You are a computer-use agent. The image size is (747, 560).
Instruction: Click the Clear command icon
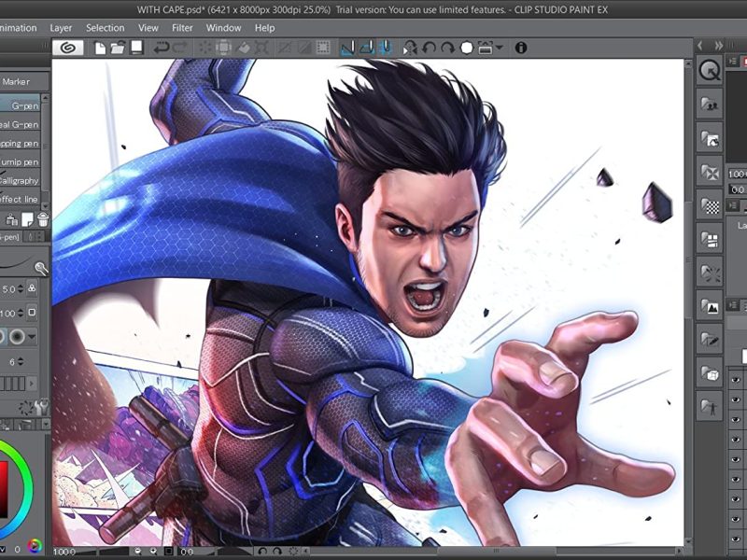coord(205,48)
